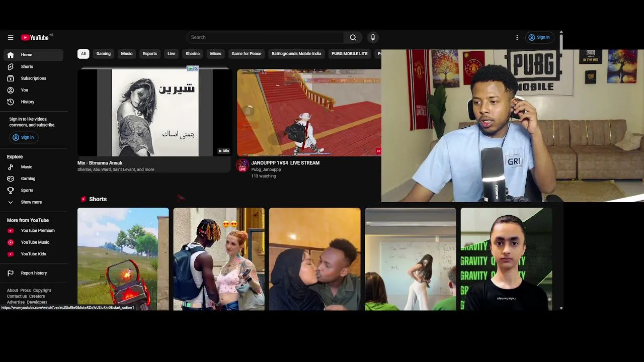
Task: Open the hamburger guide menu
Action: [10, 37]
